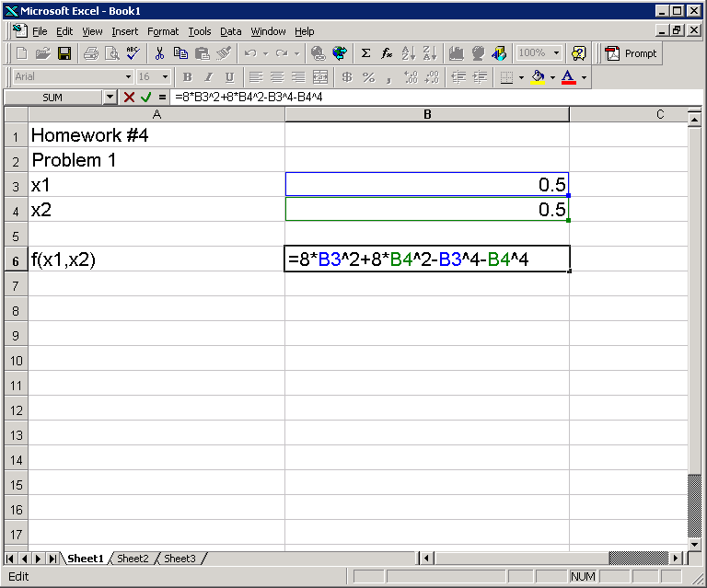Apply the yellow Fill Color swatch
This screenshot has height=588, width=707.
538,77
